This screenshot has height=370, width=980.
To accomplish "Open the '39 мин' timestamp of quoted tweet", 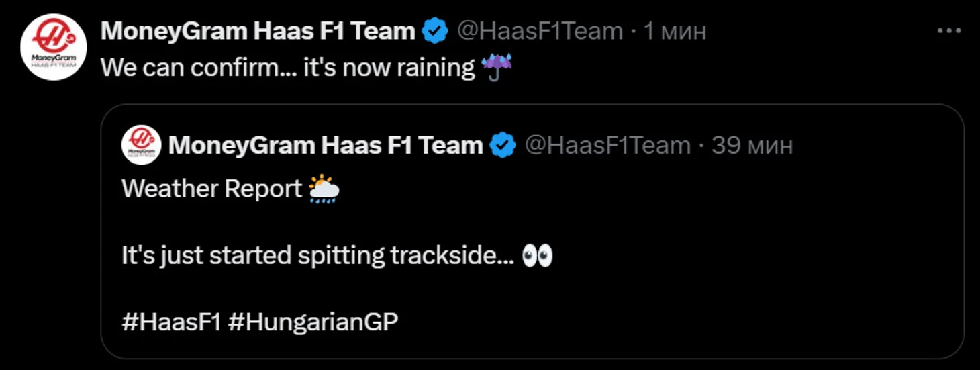I will [752, 145].
